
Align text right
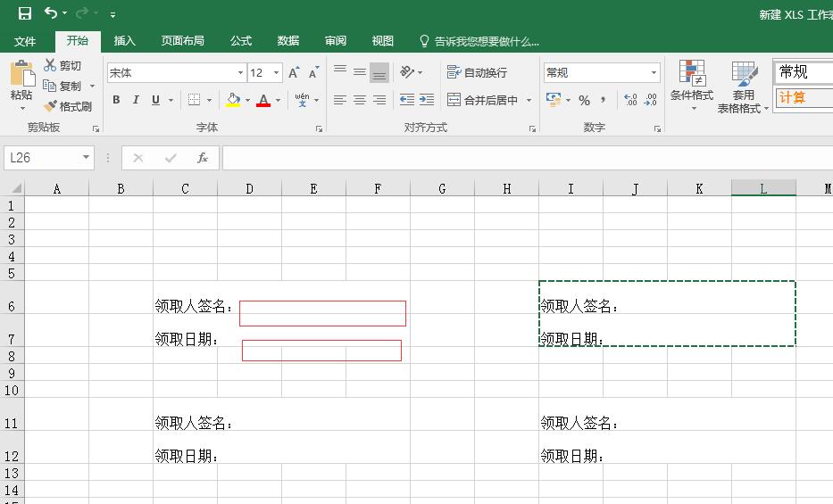pyautogui.click(x=379, y=100)
